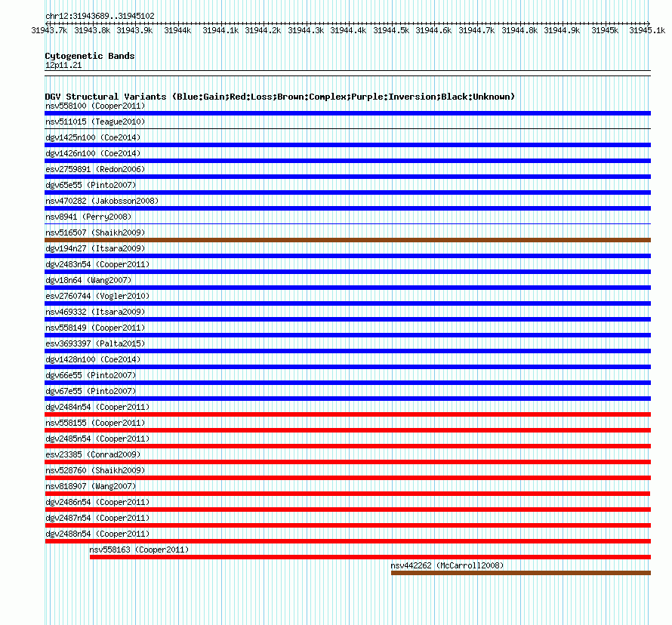
Task: Open dgv67e55 (Pinto2007) variant
Action: tap(91, 391)
